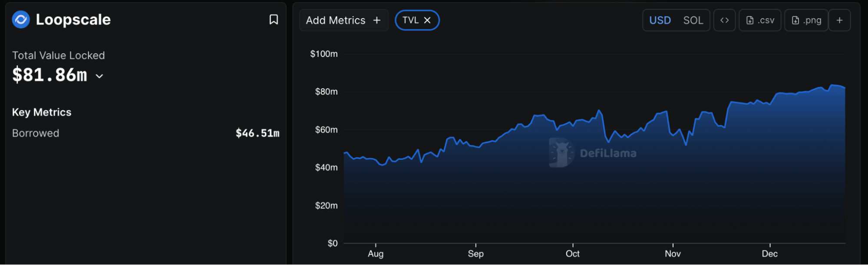Image resolution: width=868 pixels, height=265 pixels.
Task: Click the Key Metrics heading
Action: coord(42,112)
